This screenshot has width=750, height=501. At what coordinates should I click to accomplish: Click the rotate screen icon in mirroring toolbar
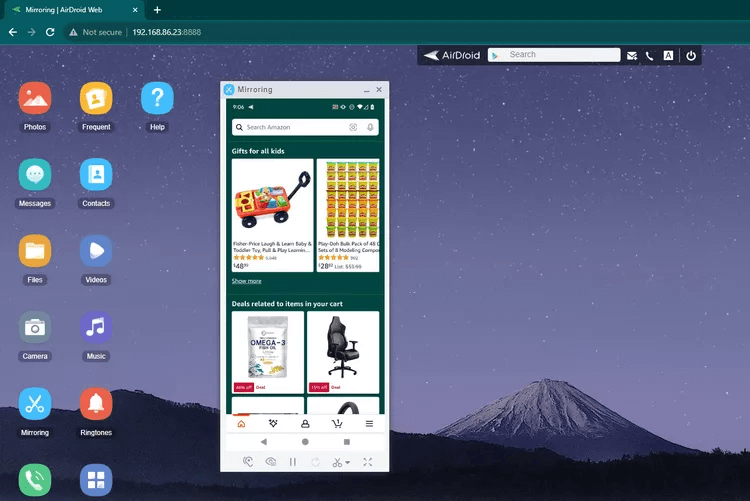coord(316,462)
